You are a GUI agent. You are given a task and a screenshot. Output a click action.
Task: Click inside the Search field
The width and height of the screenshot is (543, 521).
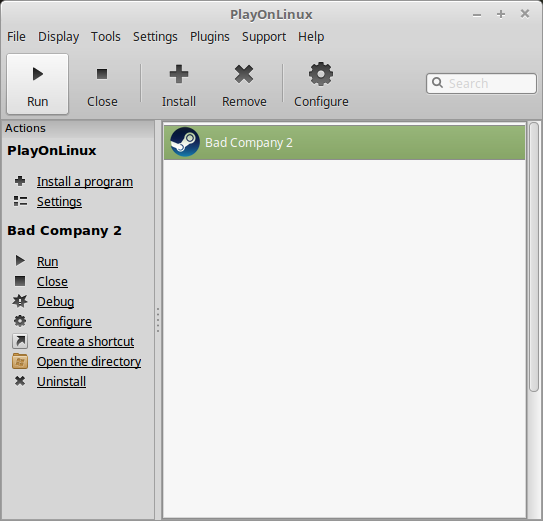click(x=481, y=83)
